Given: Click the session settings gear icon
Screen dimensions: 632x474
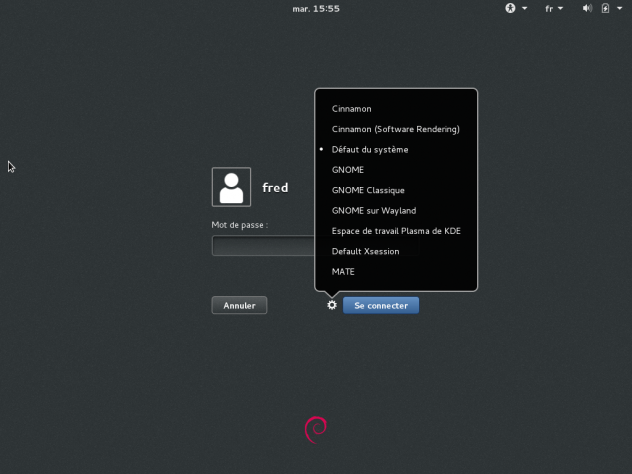Looking at the screenshot, I should (332, 305).
